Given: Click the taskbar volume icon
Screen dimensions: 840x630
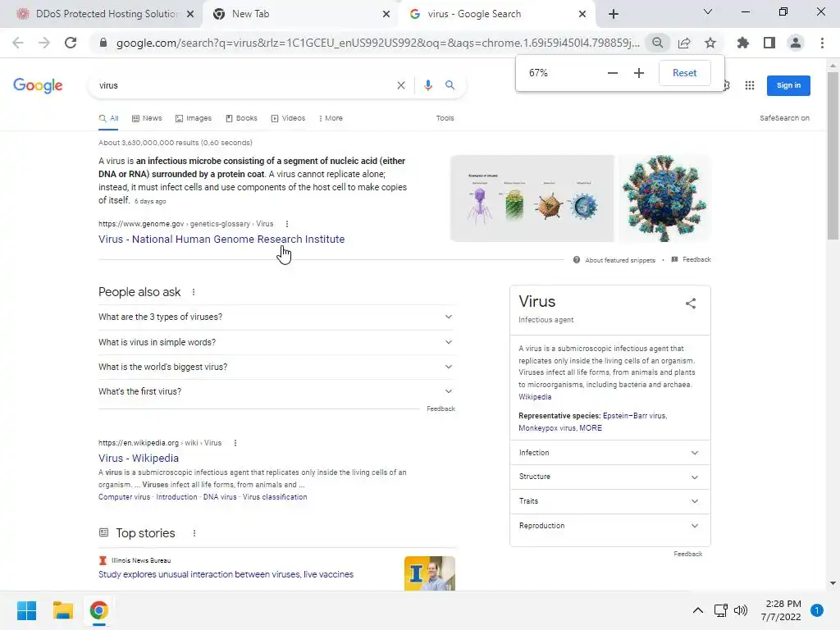Looking at the screenshot, I should (741, 610).
